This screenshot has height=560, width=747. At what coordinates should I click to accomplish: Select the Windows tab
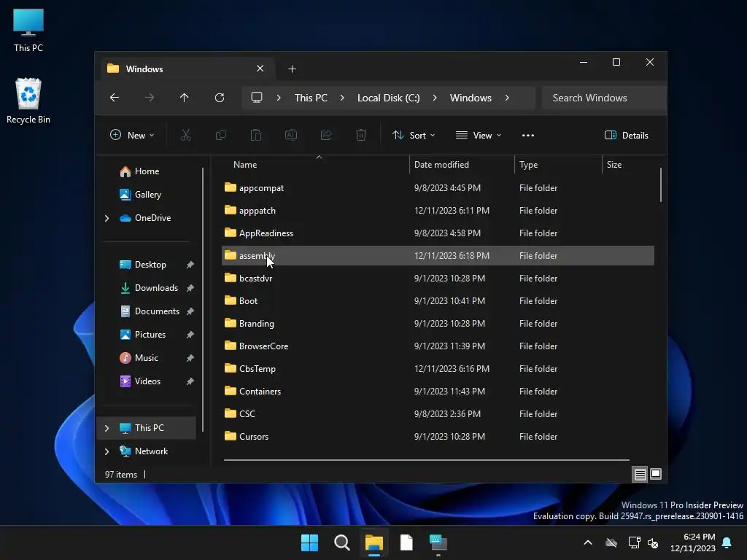pos(187,69)
